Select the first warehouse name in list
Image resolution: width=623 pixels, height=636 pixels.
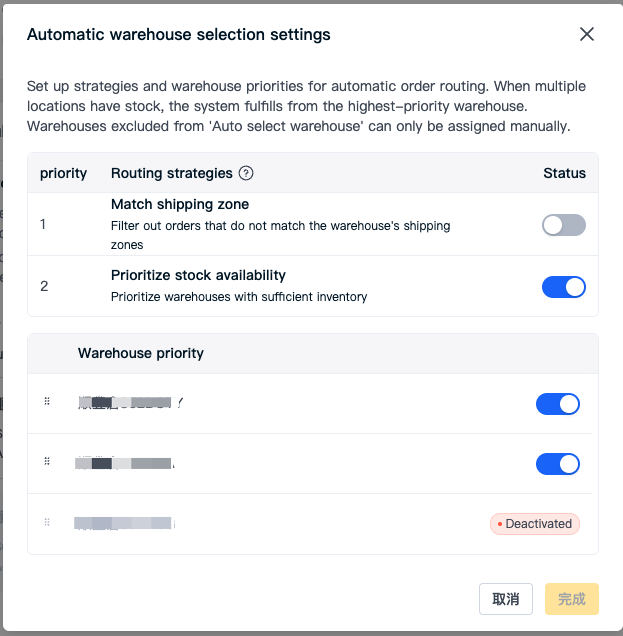tap(131, 402)
